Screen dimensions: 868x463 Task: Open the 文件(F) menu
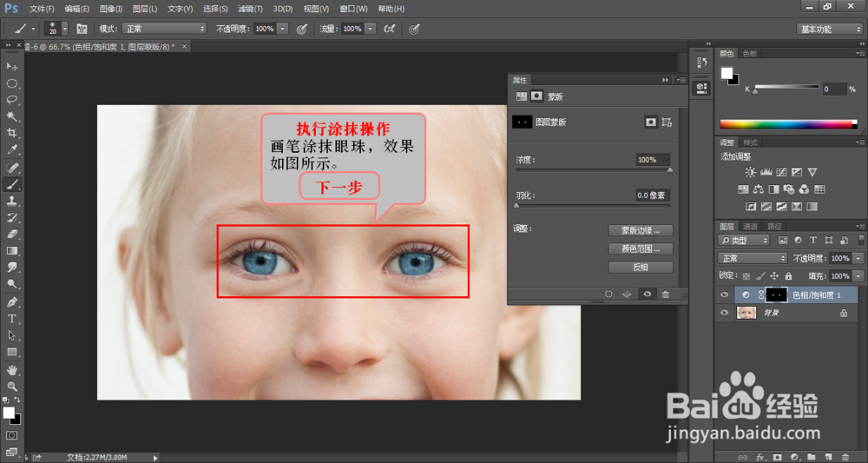(x=42, y=9)
